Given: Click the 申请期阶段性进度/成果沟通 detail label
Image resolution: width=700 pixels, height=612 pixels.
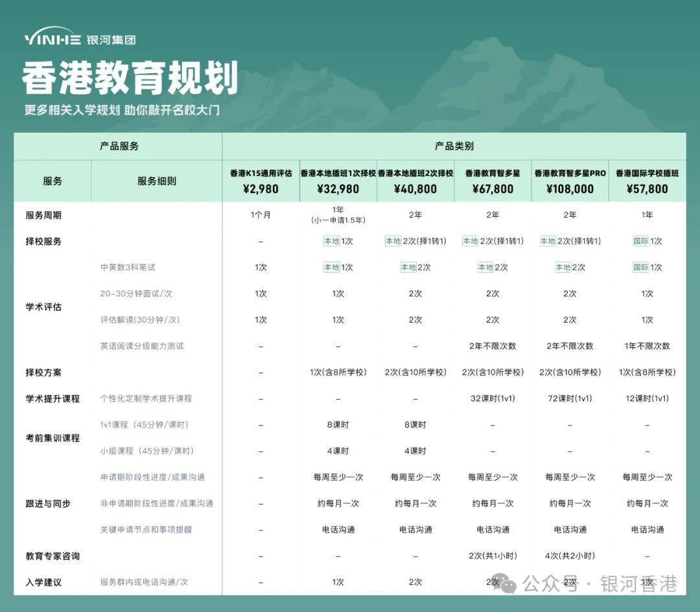Looking at the screenshot, I should coord(152,477).
